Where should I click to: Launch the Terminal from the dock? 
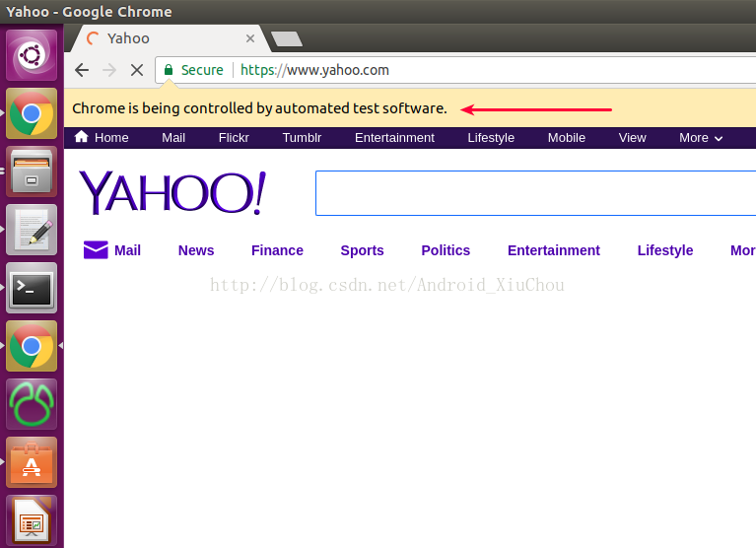point(32,288)
